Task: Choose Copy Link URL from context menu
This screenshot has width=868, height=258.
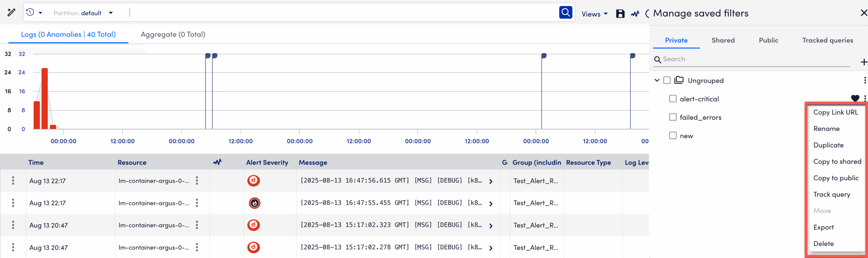Action: tap(835, 112)
